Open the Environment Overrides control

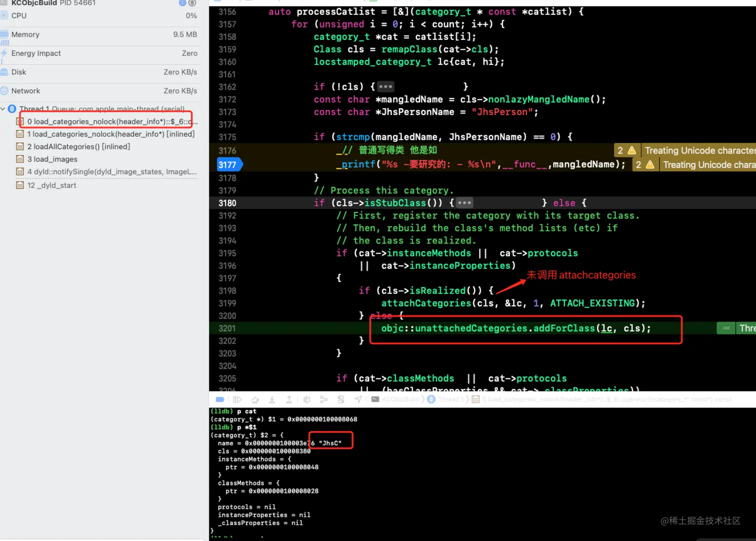[341, 399]
